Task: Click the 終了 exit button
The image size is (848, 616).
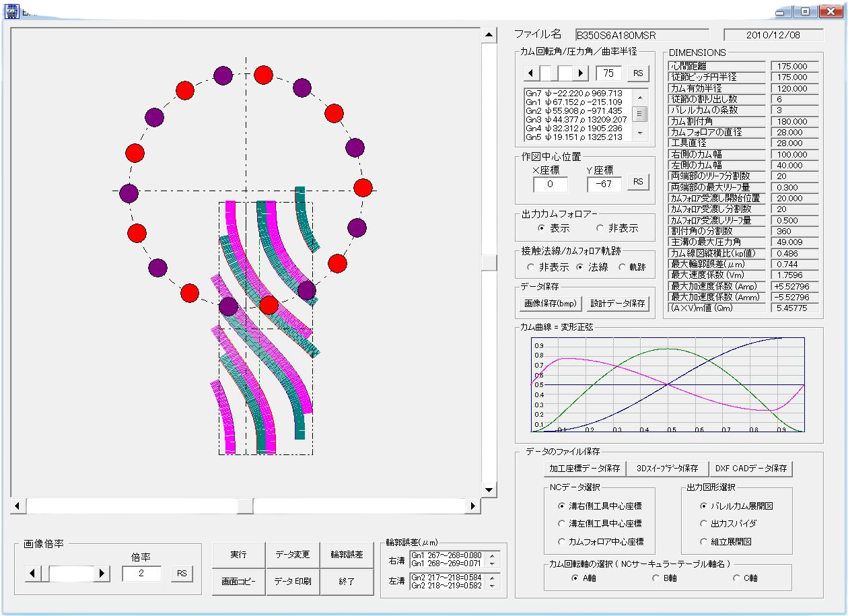Action: tap(347, 582)
